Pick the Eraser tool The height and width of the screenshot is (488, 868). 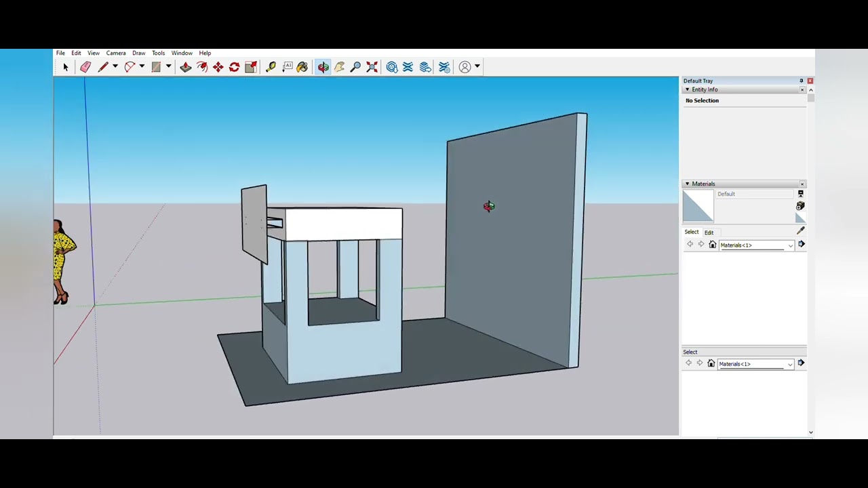[85, 67]
